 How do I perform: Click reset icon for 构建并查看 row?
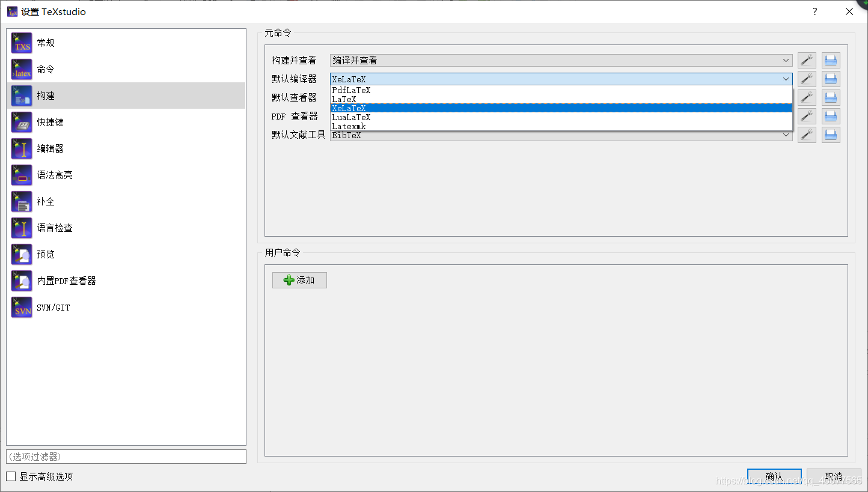tap(831, 60)
